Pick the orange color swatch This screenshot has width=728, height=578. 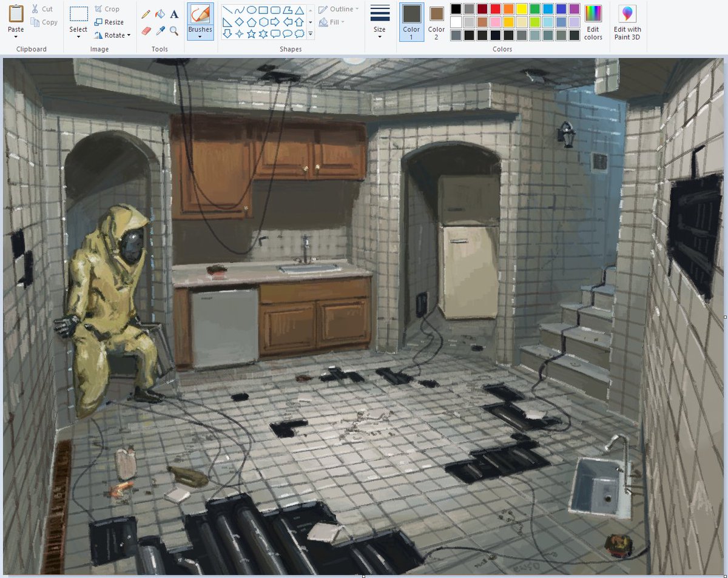pos(508,9)
